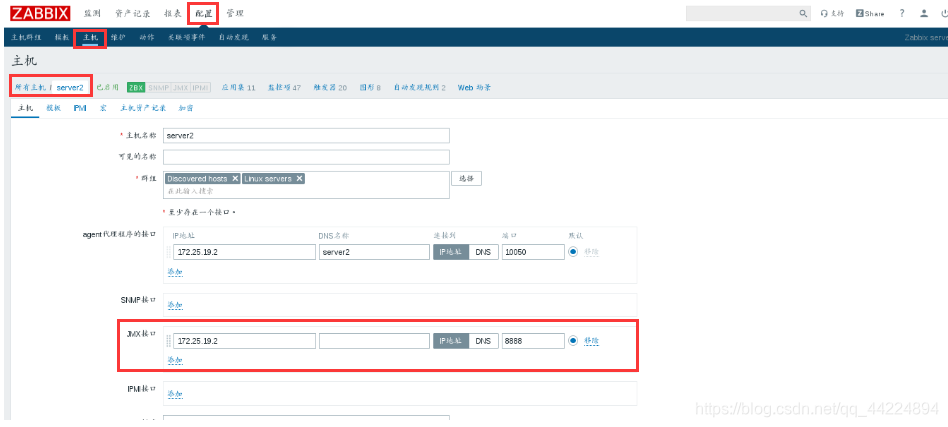Click the agent port field 10050
This screenshot has height=427, width=948.
tap(533, 252)
